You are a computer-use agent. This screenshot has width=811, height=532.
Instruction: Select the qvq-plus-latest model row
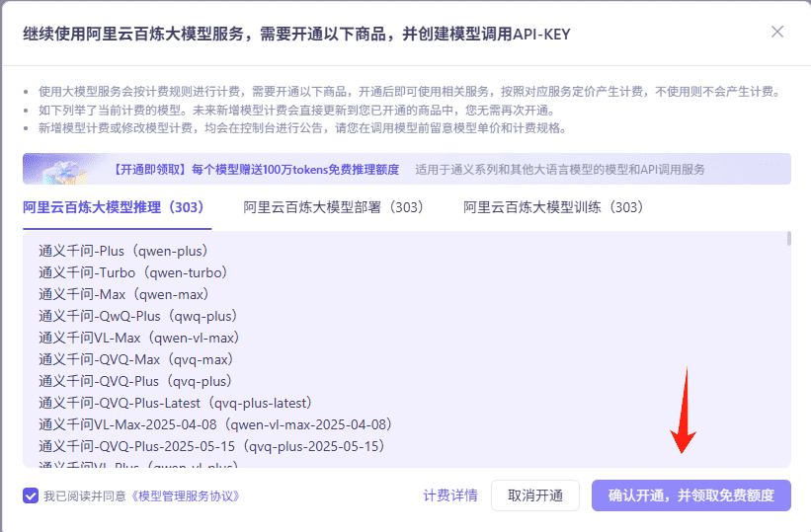click(x=178, y=404)
